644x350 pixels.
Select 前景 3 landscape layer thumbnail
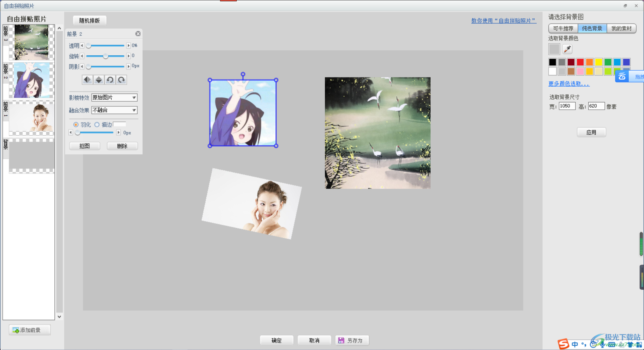tap(32, 42)
